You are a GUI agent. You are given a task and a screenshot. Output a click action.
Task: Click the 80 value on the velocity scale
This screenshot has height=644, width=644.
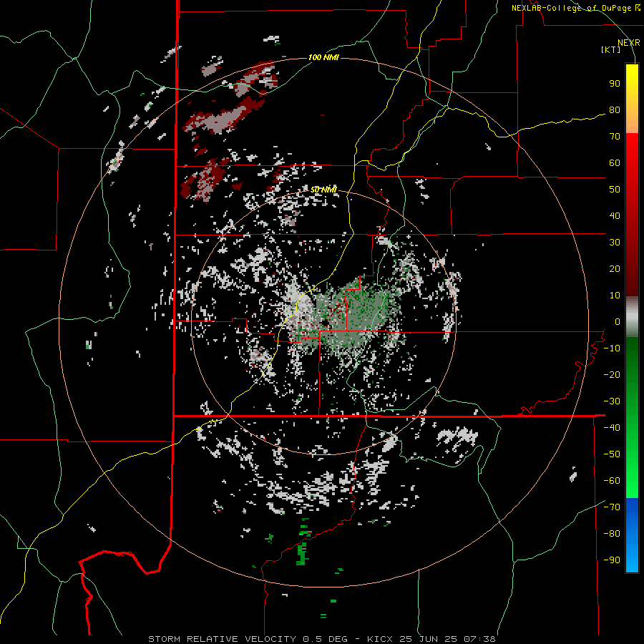[615, 110]
